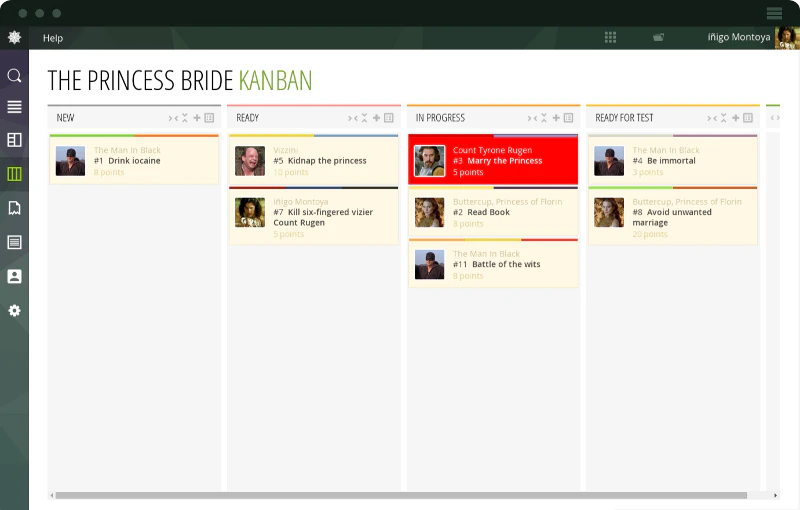This screenshot has height=510, width=800.
Task: Open the Help menu
Action: coord(53,38)
